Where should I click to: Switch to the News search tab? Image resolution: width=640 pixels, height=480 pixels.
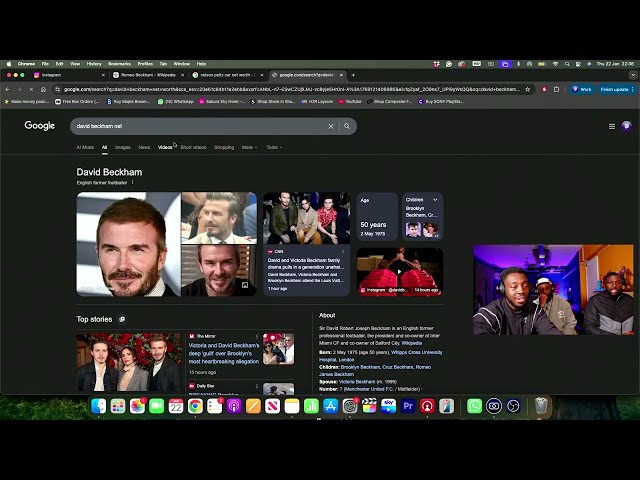pyautogui.click(x=144, y=147)
